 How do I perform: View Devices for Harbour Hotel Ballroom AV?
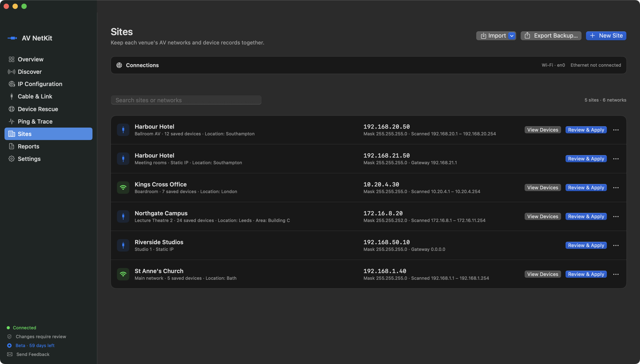pos(542,130)
